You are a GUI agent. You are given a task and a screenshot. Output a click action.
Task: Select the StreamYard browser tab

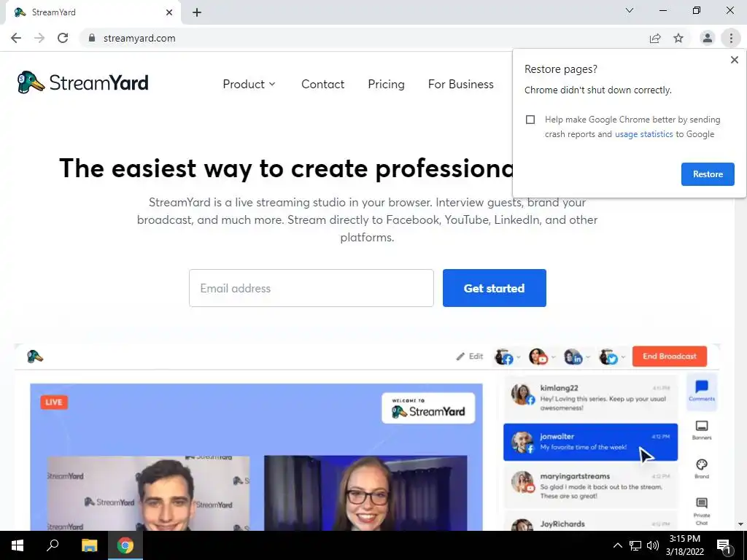93,12
